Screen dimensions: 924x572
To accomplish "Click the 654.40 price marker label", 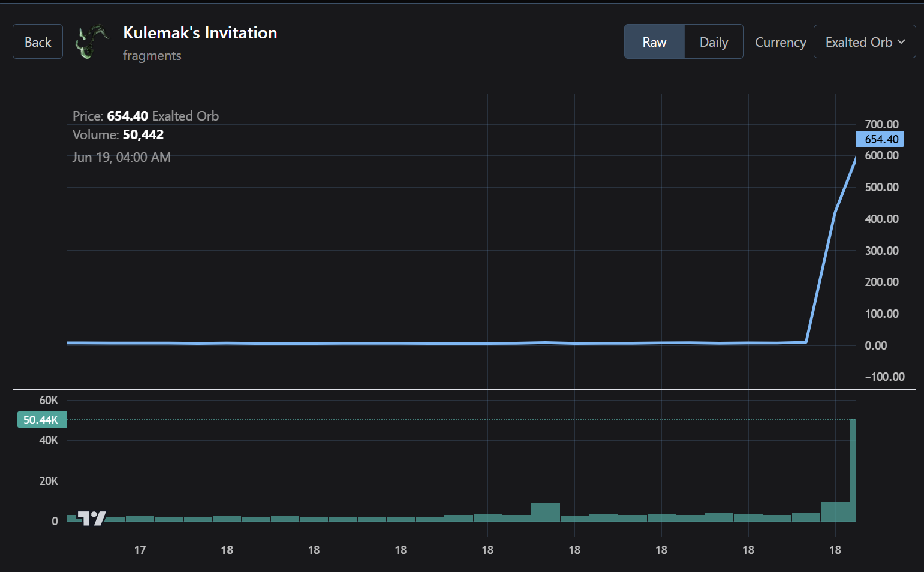I will point(880,139).
